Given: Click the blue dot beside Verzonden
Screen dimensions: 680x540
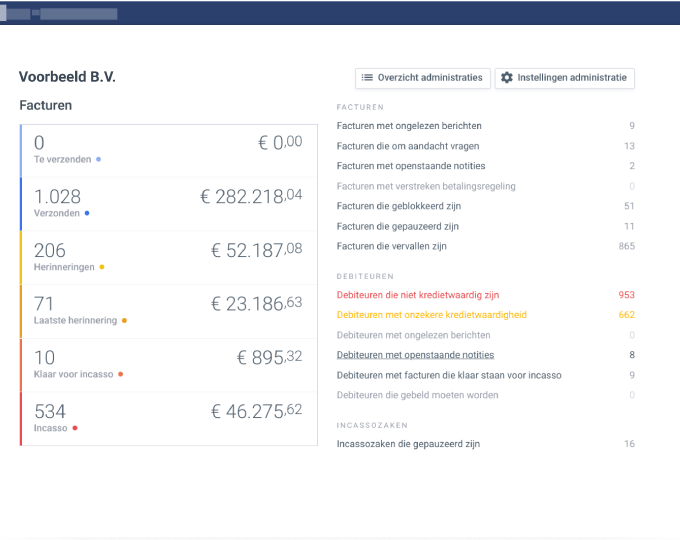Looking at the screenshot, I should click(87, 213).
